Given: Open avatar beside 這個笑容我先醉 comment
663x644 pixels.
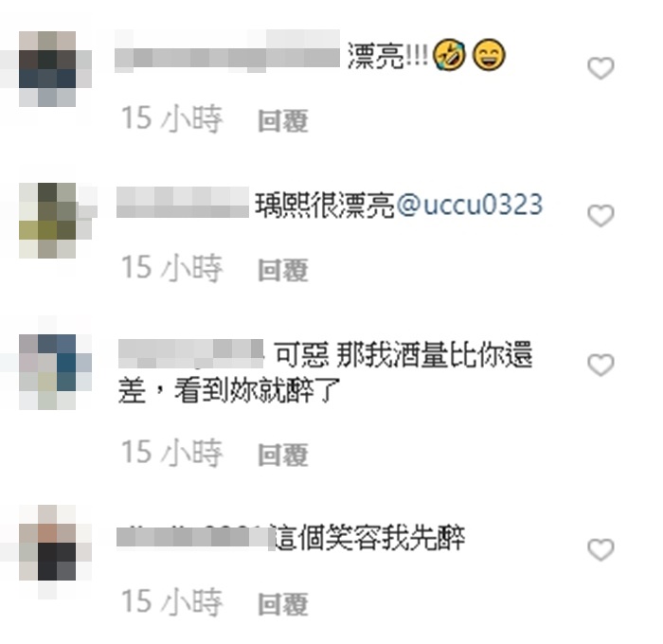Looking at the screenshot, I should [x=47, y=543].
